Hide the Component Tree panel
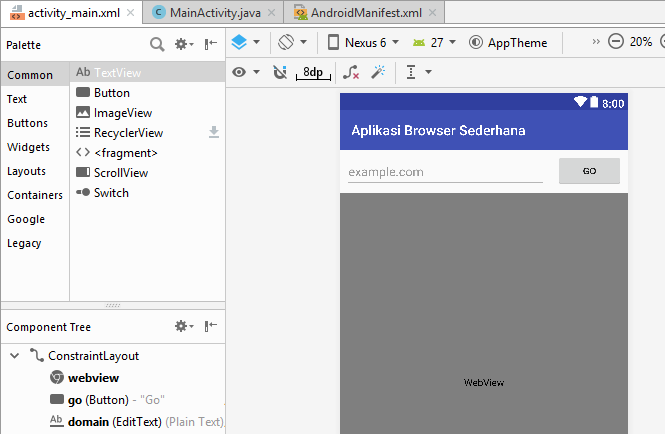Screen dimensions: 665x434 pos(211,326)
